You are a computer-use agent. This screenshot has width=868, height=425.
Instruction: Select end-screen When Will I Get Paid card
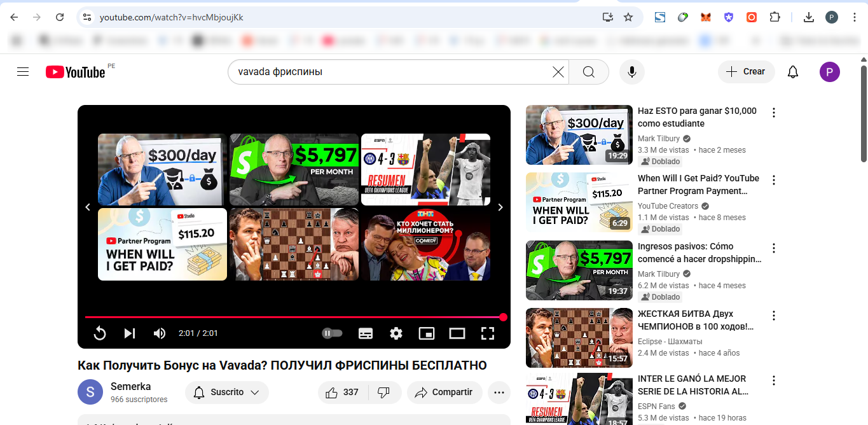[162, 244]
